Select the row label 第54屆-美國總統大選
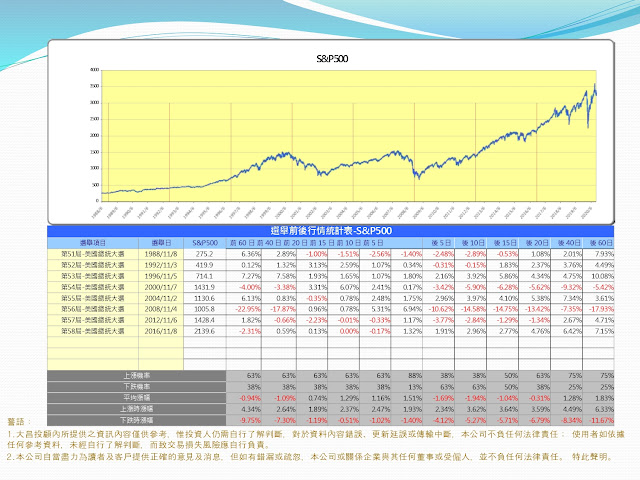 coord(93,287)
